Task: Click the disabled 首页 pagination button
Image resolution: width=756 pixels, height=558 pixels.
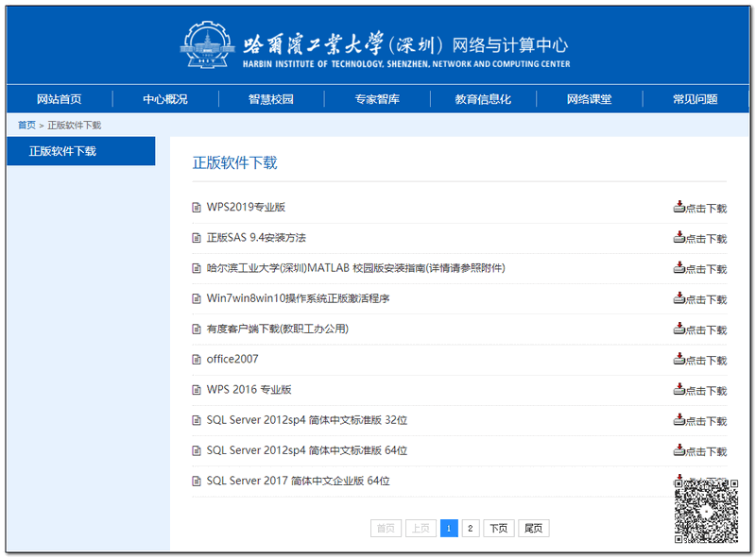Action: click(386, 528)
